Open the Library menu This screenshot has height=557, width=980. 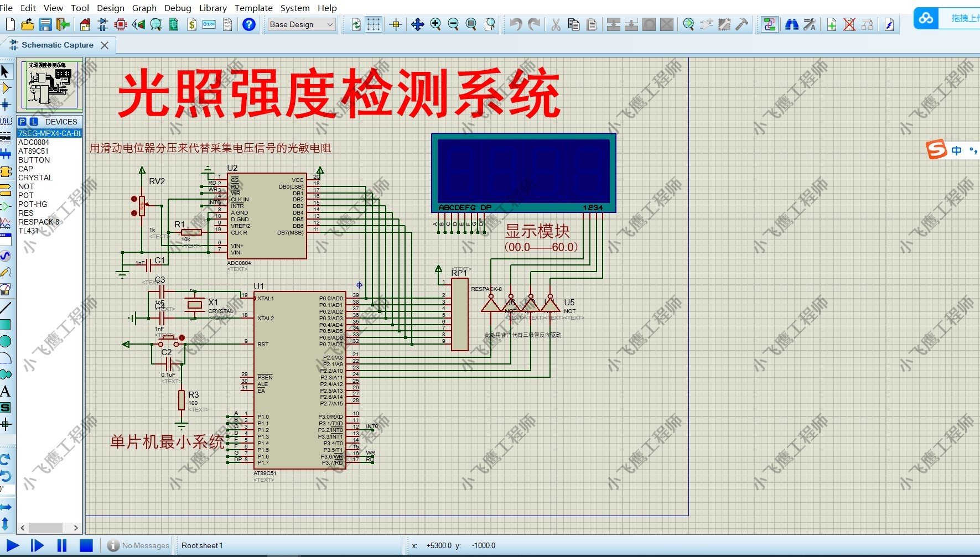tap(213, 8)
